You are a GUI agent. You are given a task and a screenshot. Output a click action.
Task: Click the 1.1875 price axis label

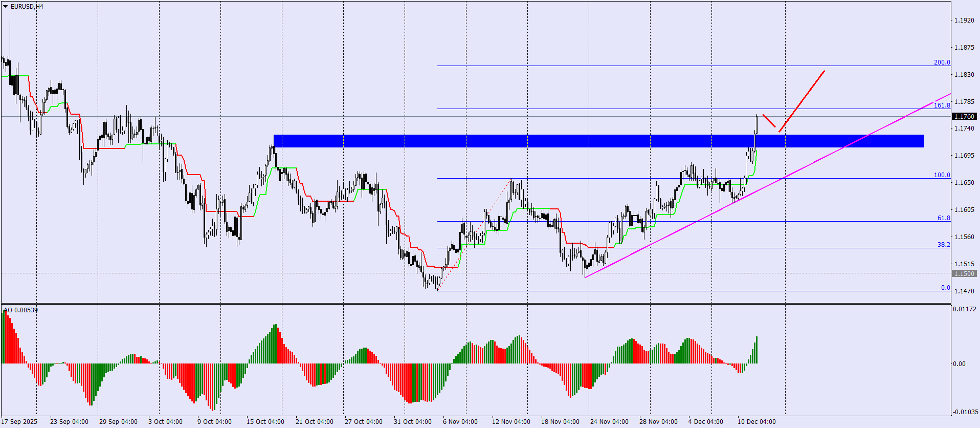pyautogui.click(x=964, y=48)
